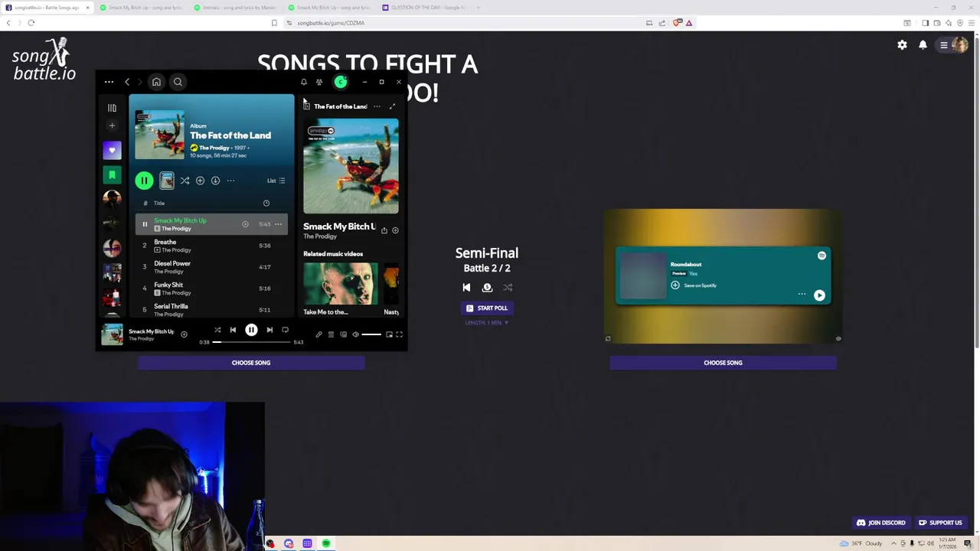Toggle visibility eye on Roundabout card
The height and width of the screenshot is (551, 980).
(838, 338)
